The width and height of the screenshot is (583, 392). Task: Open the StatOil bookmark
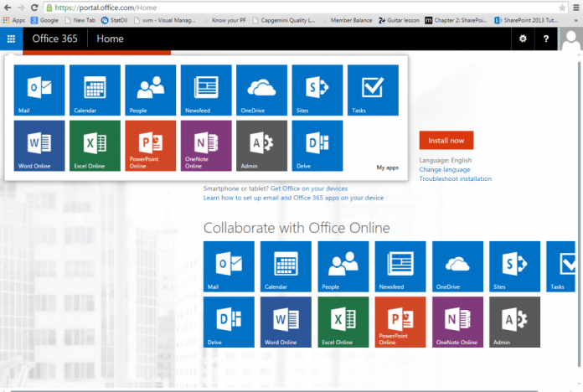[x=115, y=20]
